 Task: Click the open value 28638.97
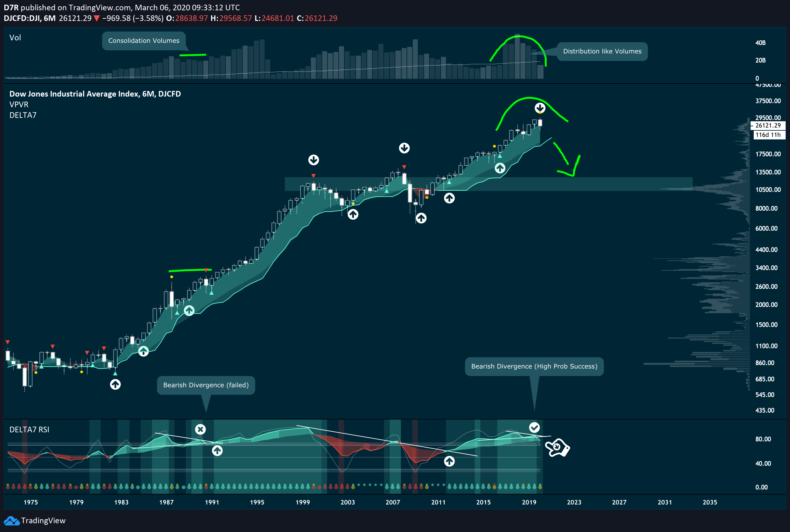point(191,18)
